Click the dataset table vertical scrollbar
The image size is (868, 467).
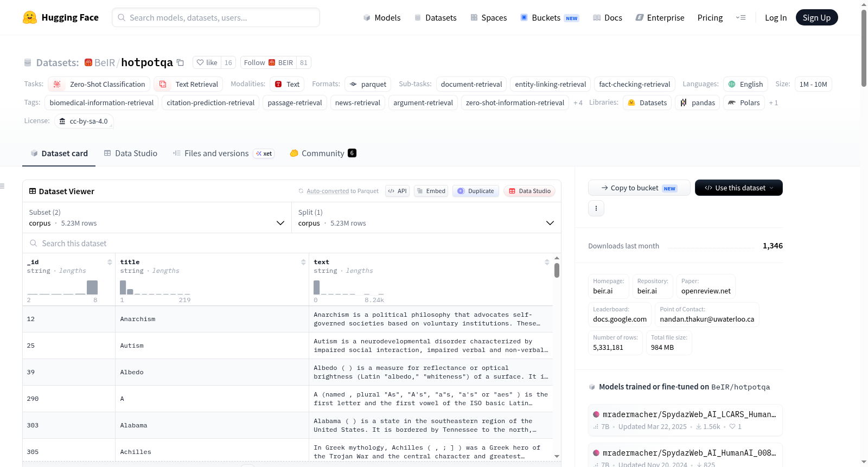coord(557,270)
